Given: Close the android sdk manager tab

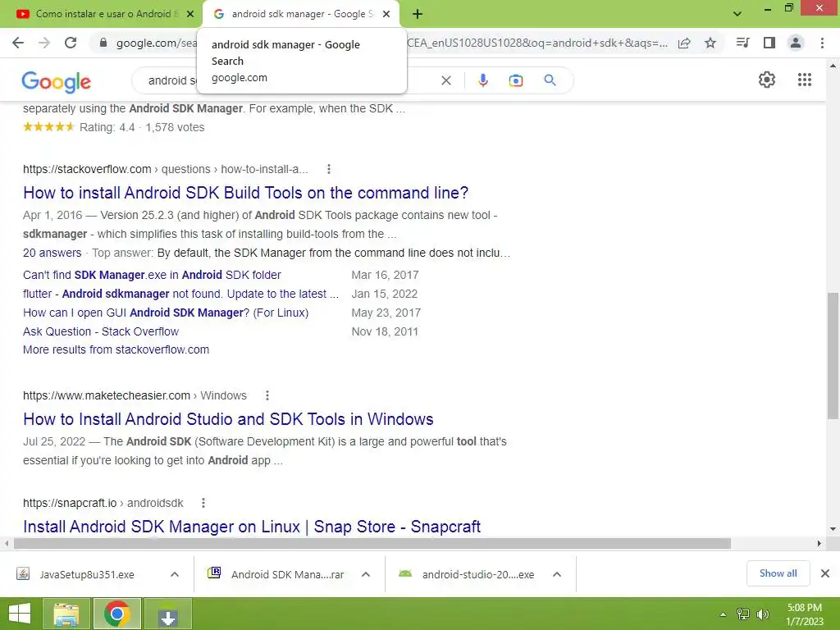Looking at the screenshot, I should (386, 15).
